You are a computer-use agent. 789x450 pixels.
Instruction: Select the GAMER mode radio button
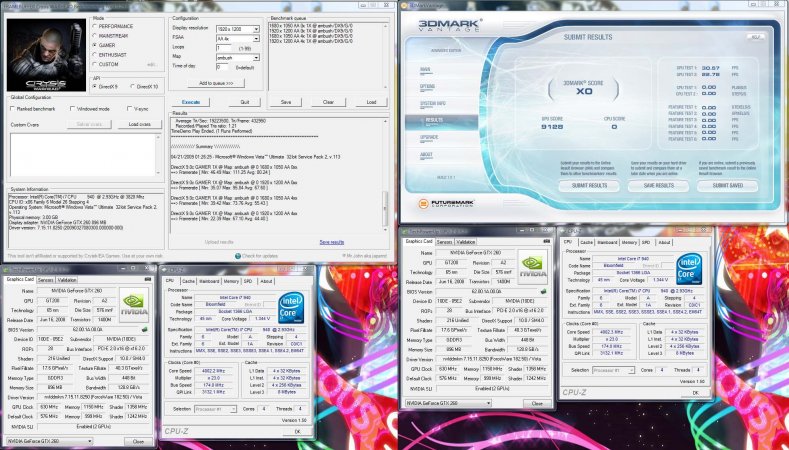click(95, 45)
